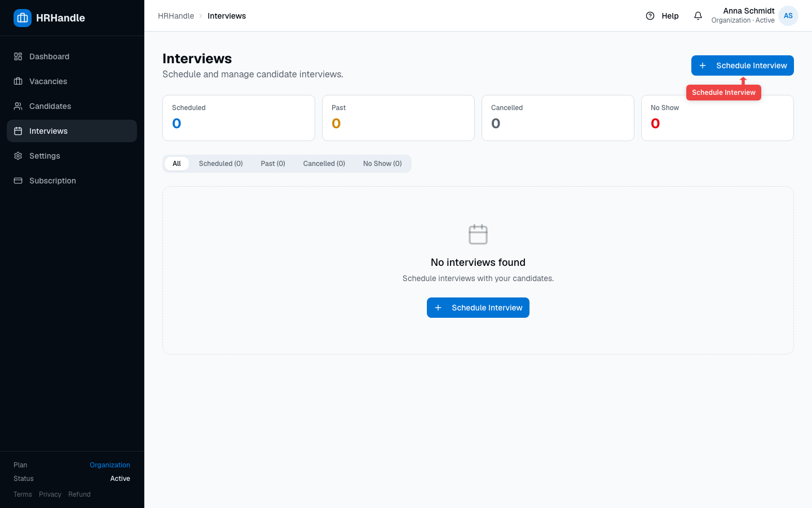Viewport: 812px width, 508px height.
Task: Open notifications bell icon
Action: coord(698,16)
